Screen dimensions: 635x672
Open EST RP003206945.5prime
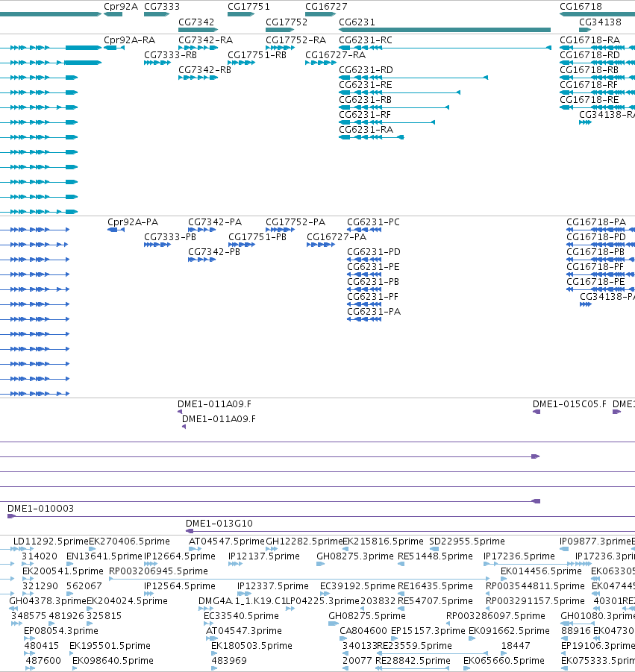point(158,571)
